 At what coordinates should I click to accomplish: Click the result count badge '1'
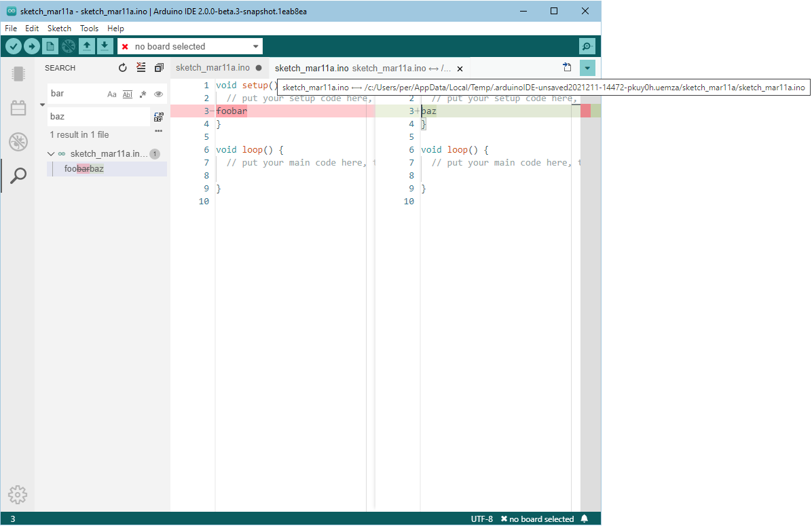155,154
